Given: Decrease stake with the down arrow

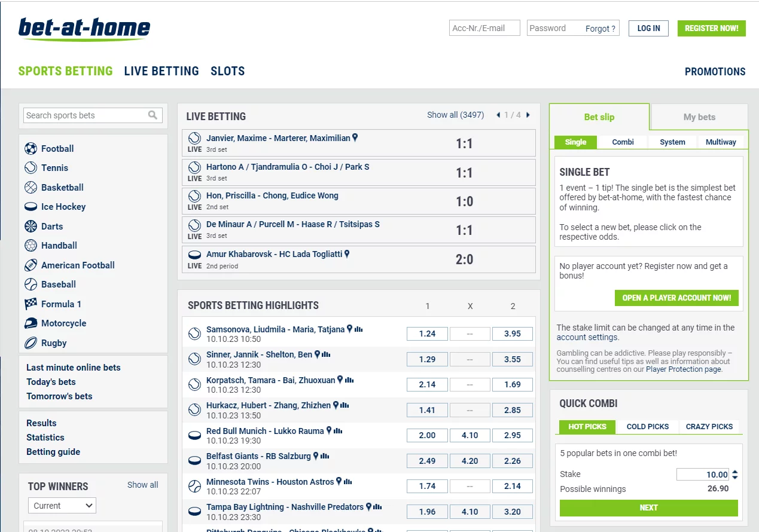Looking at the screenshot, I should tap(735, 478).
